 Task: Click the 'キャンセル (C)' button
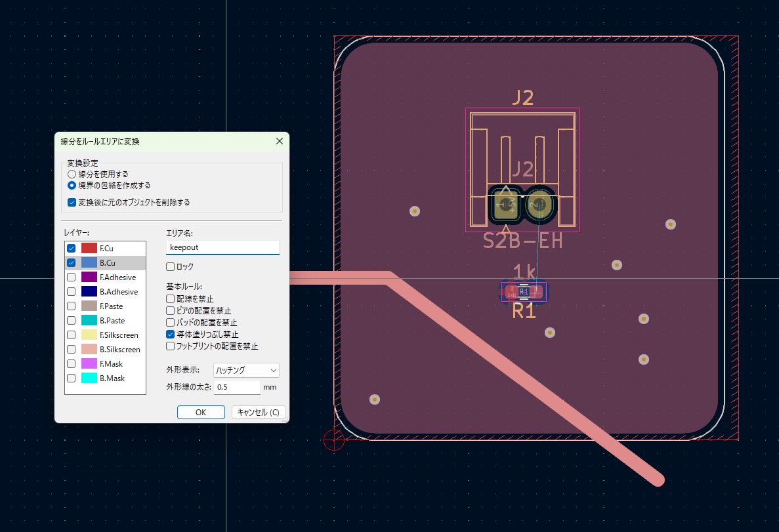coord(259,413)
